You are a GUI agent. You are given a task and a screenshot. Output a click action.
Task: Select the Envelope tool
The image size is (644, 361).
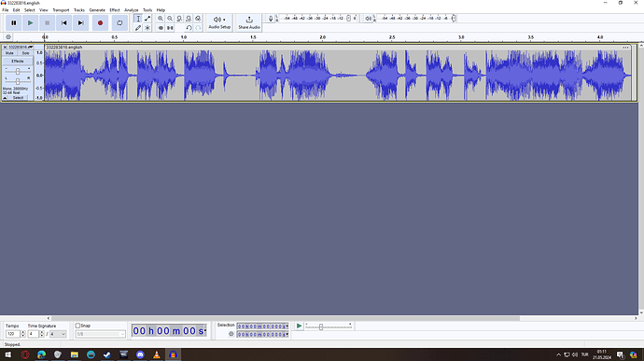pos(147,19)
